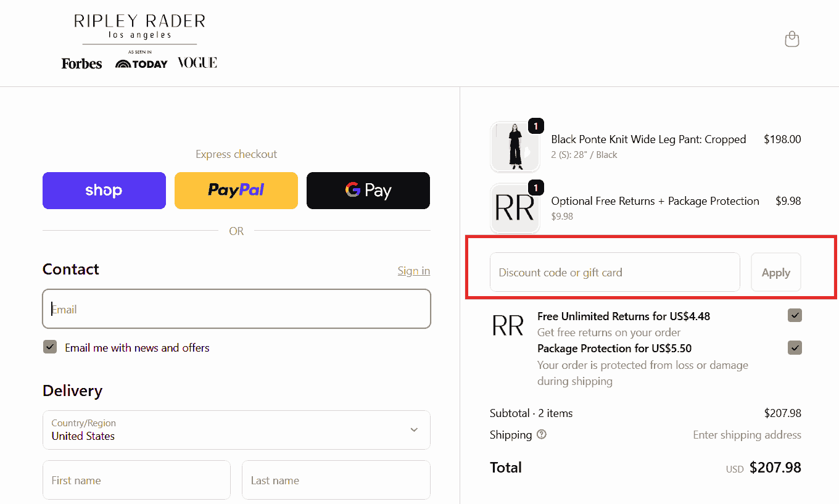Toggle the Free Unlimited Returns checkbox
This screenshot has width=839, height=504.
click(x=795, y=316)
